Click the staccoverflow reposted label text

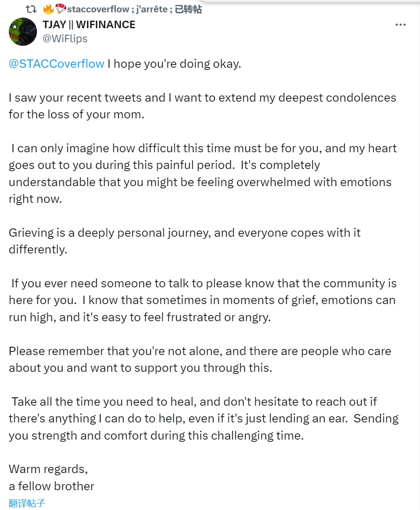(x=98, y=9)
